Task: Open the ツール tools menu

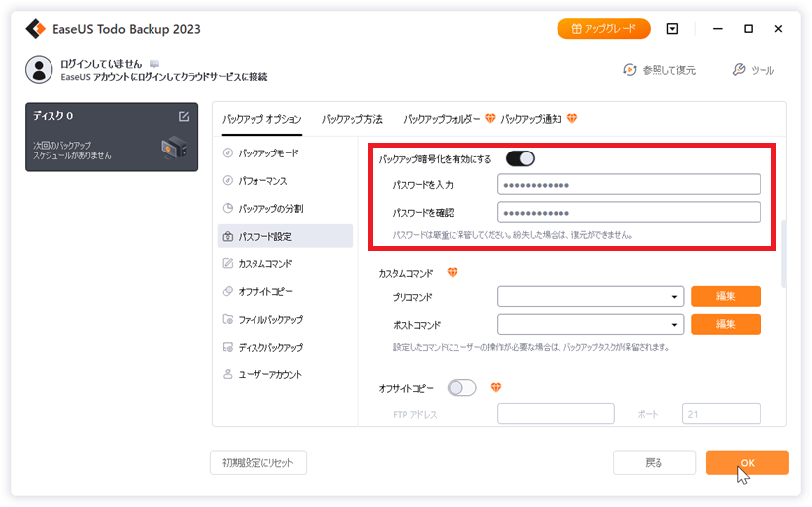Action: (x=753, y=70)
